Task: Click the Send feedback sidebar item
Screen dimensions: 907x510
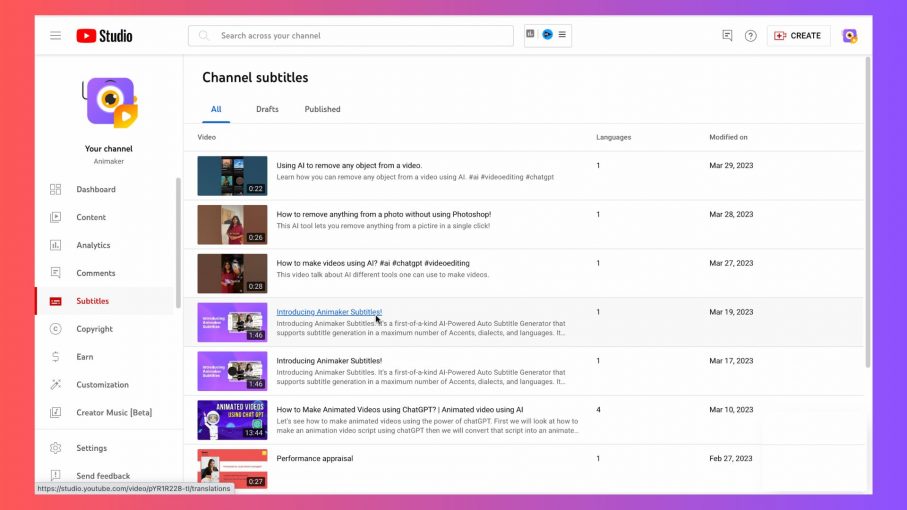Action: 102,476
